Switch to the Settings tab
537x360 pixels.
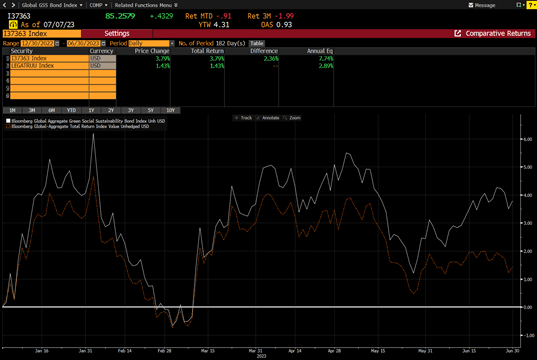(x=117, y=33)
